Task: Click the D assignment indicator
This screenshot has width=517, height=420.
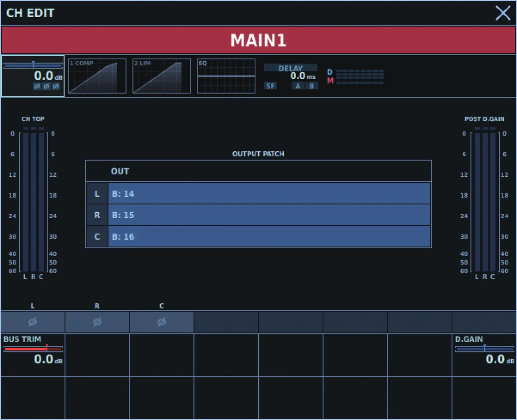Action: point(330,72)
